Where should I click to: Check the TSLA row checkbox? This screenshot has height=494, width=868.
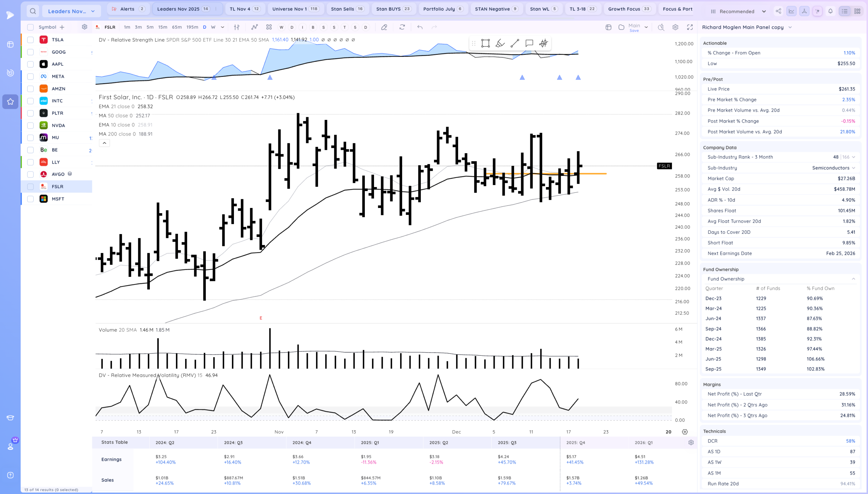31,40
